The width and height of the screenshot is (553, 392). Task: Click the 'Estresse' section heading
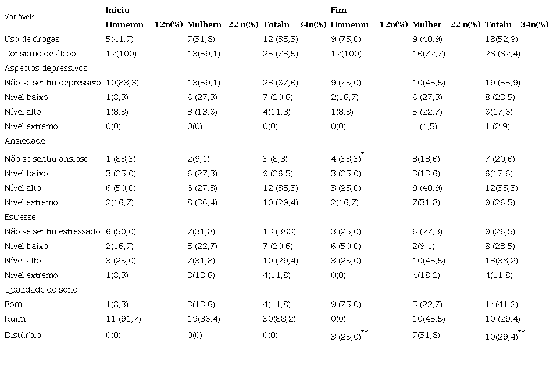[20, 217]
